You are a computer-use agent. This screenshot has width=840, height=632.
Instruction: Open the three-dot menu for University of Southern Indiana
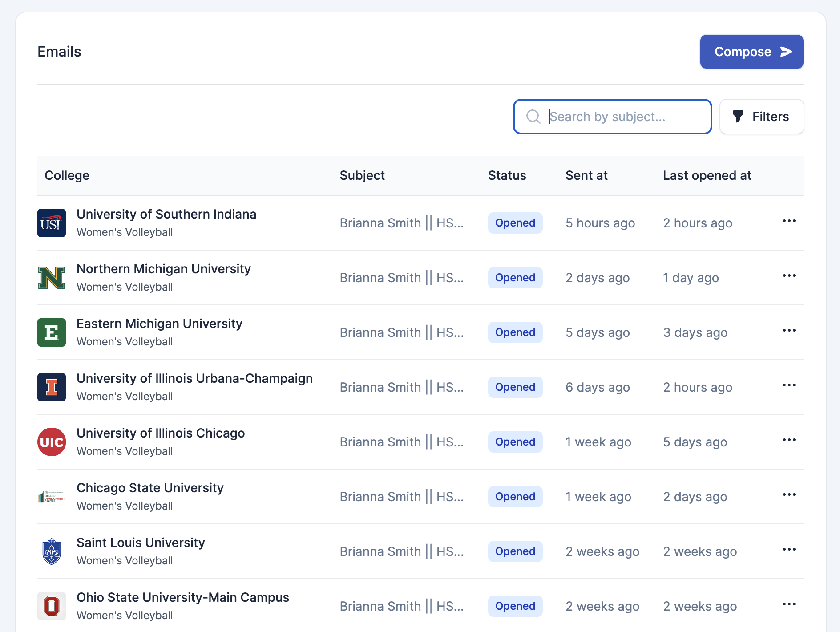point(789,221)
